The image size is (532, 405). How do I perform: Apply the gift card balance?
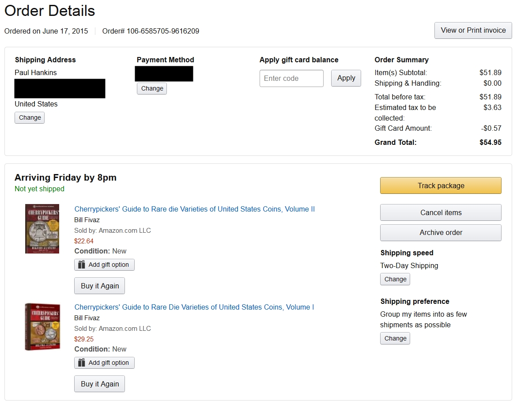[x=346, y=78]
